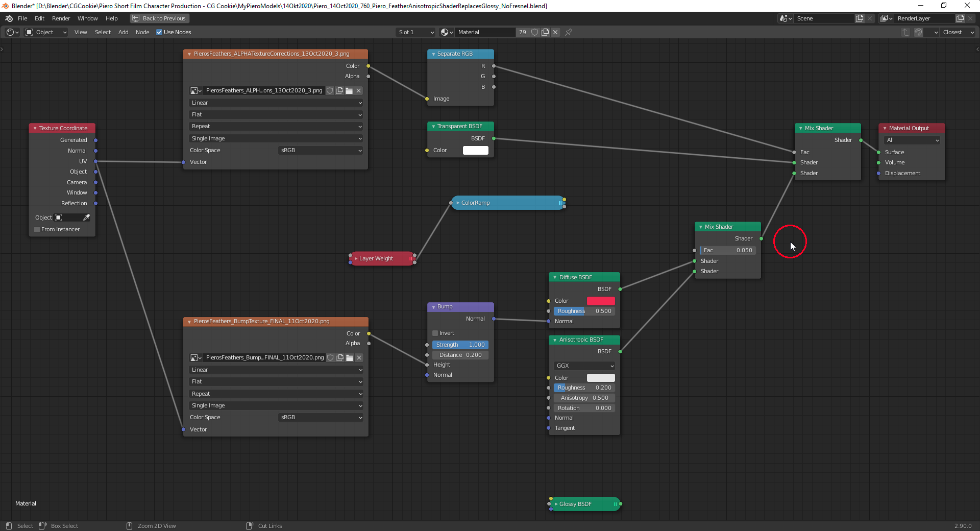The height and width of the screenshot is (531, 980).
Task: Toggle From Instancer in Texture Coordinate node
Action: tap(36, 229)
